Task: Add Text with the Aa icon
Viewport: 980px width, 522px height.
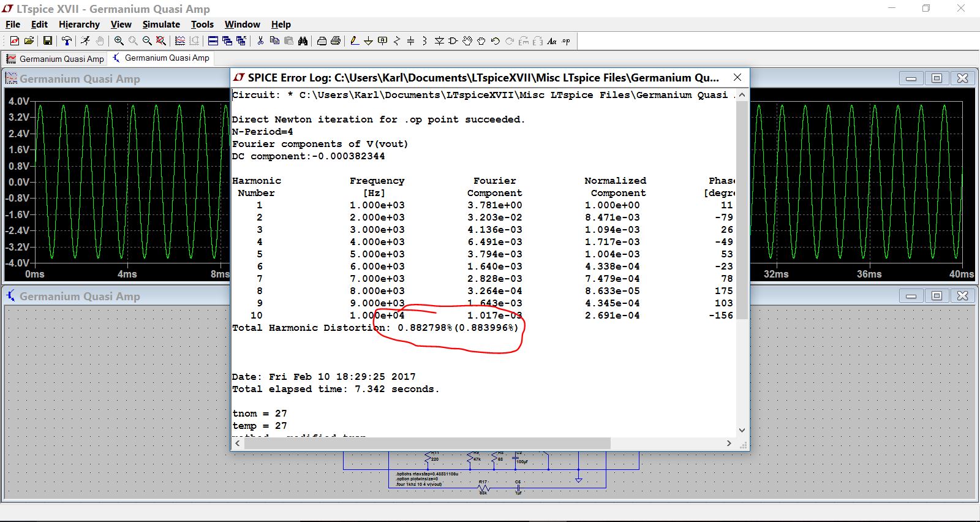Action: [552, 41]
